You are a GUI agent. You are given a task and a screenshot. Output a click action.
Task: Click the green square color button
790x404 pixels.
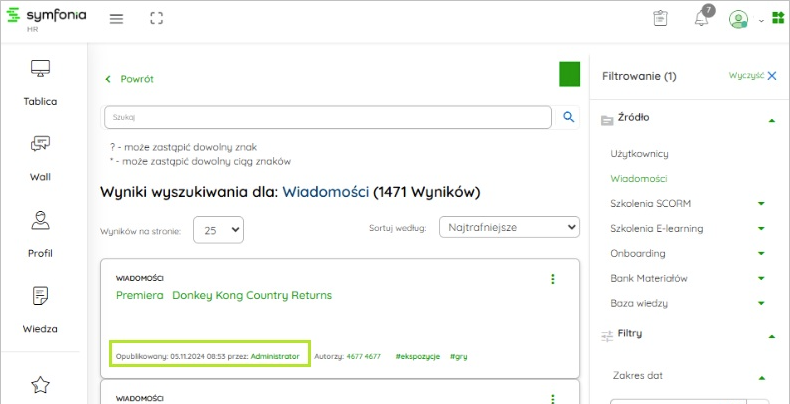(569, 75)
